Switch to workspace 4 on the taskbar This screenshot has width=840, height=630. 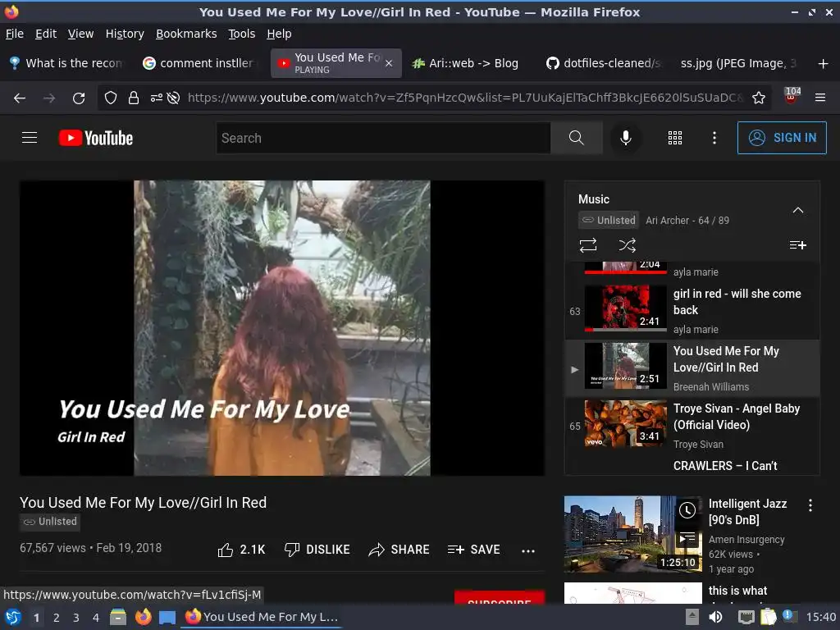(x=96, y=618)
